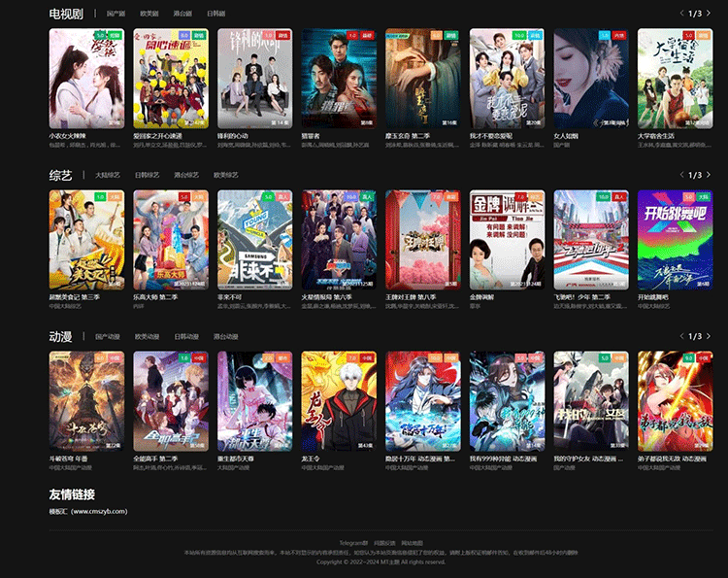Open 全能高手 第二季 poster

(171, 401)
